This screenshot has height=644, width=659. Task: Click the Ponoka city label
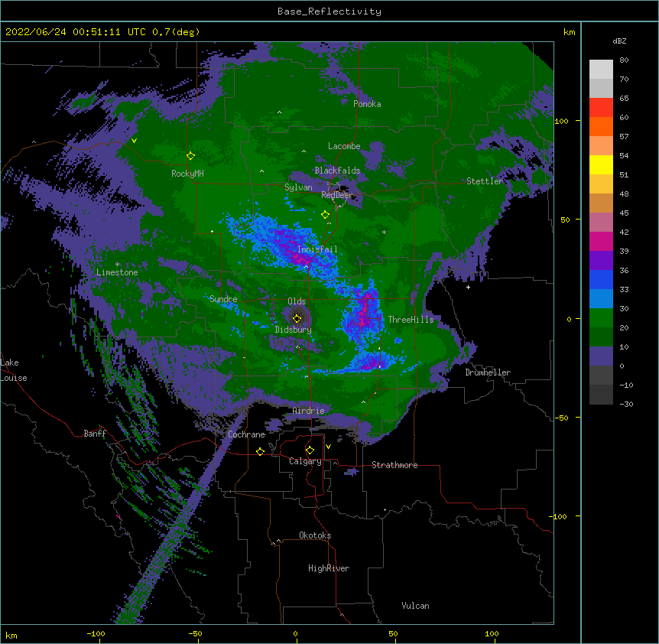pyautogui.click(x=367, y=104)
